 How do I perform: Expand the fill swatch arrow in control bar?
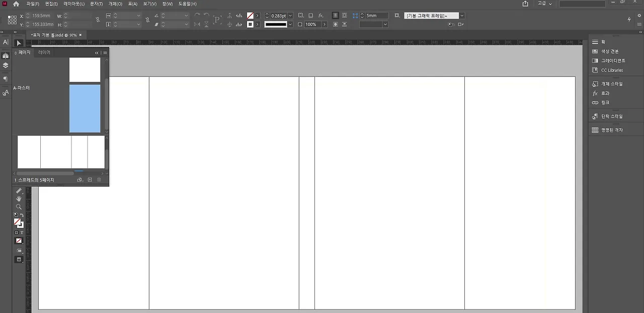coord(258,16)
